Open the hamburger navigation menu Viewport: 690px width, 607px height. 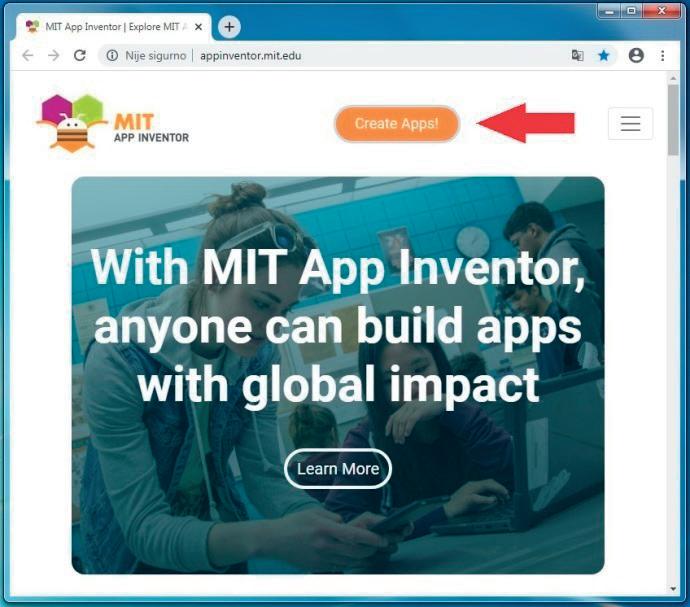[x=630, y=123]
